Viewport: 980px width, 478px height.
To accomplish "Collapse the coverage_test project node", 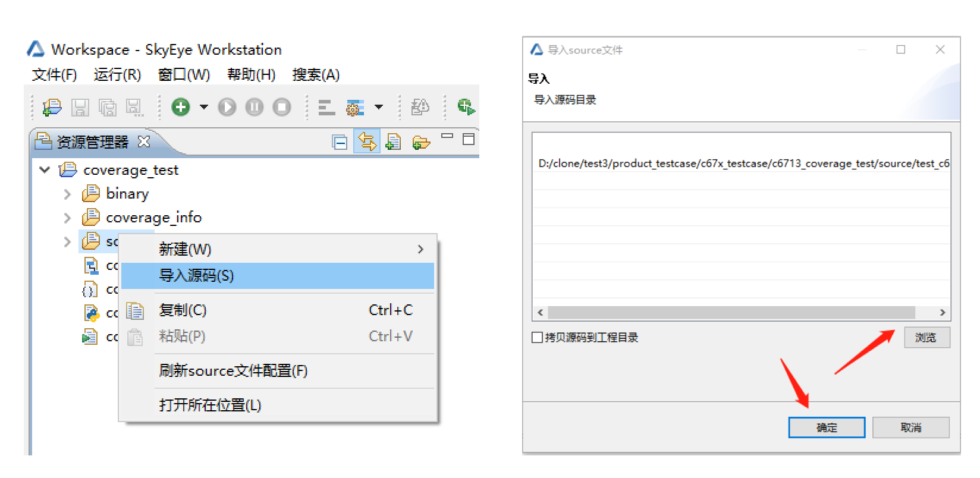I will point(45,170).
